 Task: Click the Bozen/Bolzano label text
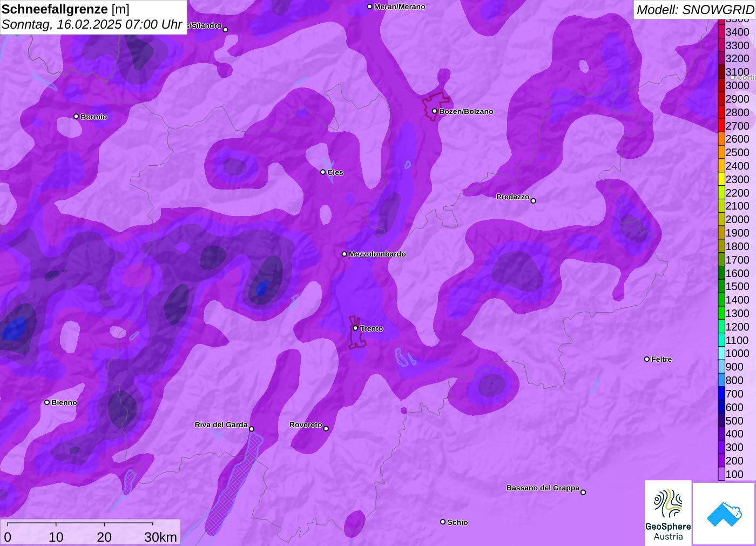tap(466, 111)
